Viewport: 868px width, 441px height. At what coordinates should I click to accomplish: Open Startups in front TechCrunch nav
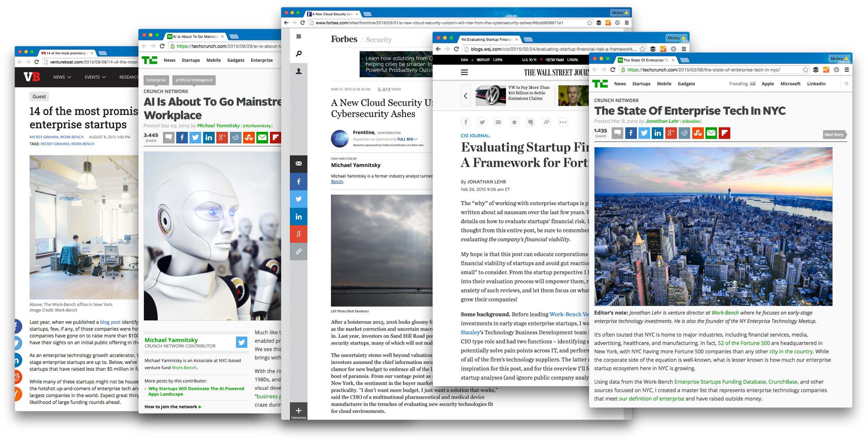[641, 84]
